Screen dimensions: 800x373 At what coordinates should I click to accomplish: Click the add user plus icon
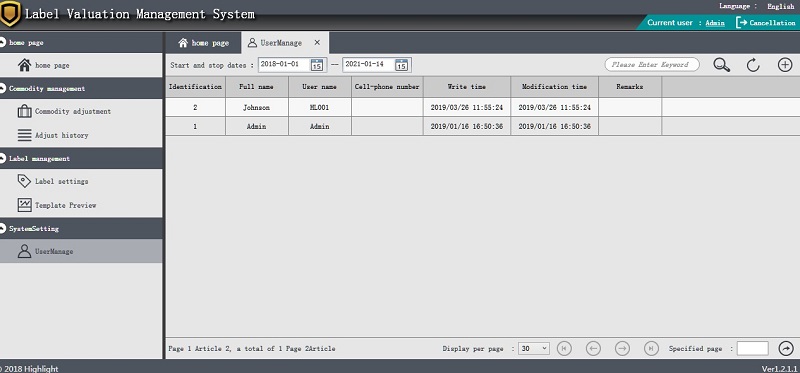click(x=785, y=65)
